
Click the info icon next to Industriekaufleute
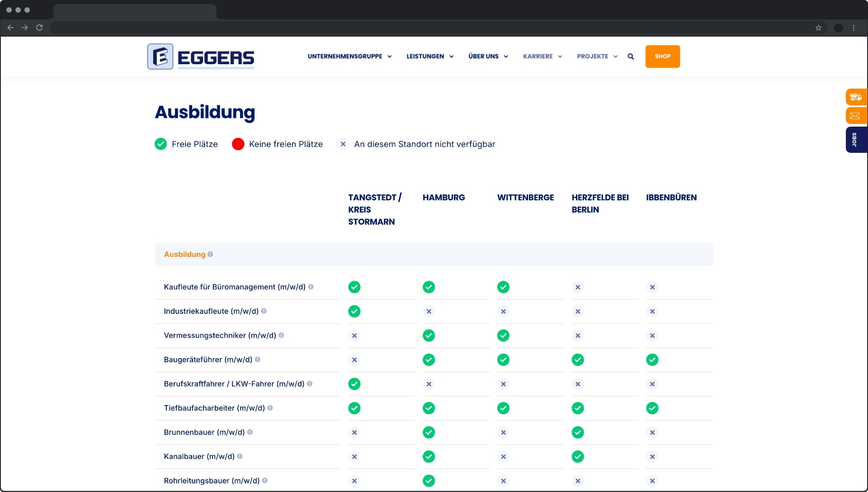pyautogui.click(x=264, y=311)
